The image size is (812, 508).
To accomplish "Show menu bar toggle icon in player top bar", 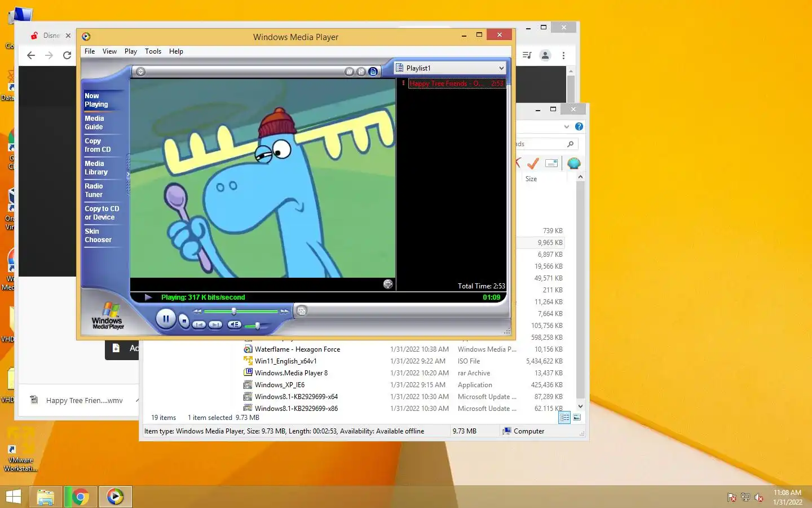I will coord(141,72).
